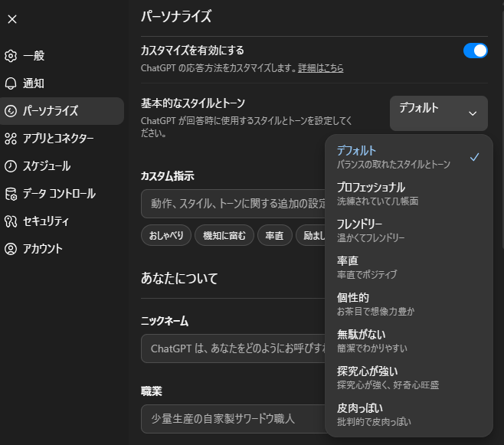Click the database icon beside データ コントロール

[11, 194]
